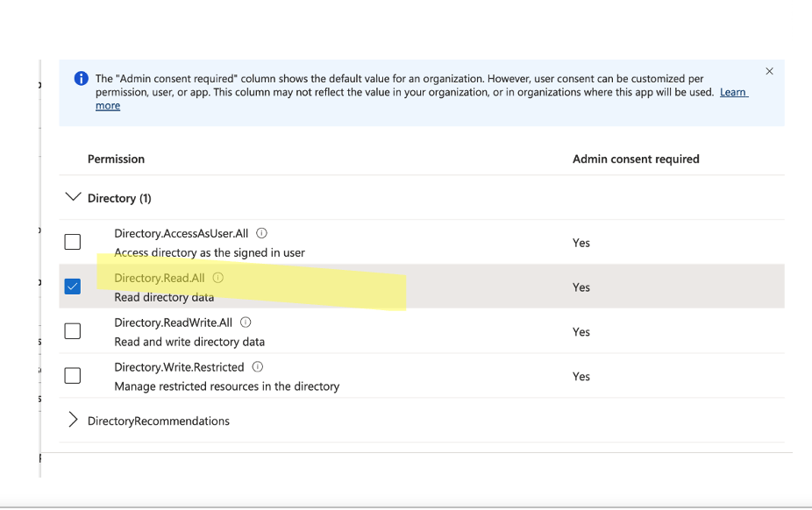
Task: Click the Directory.AccessAsUser.All permission label
Action: click(x=181, y=234)
